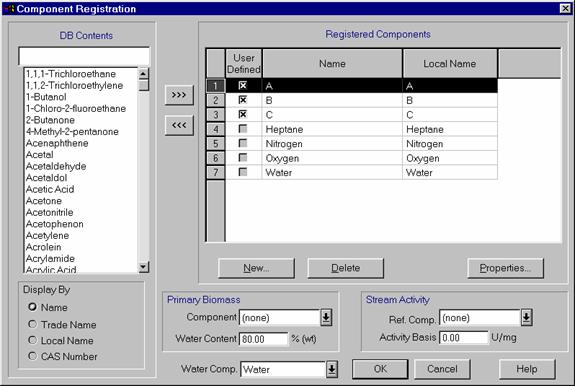This screenshot has width=575, height=386.
Task: Select B in the Name column
Action: point(332,100)
